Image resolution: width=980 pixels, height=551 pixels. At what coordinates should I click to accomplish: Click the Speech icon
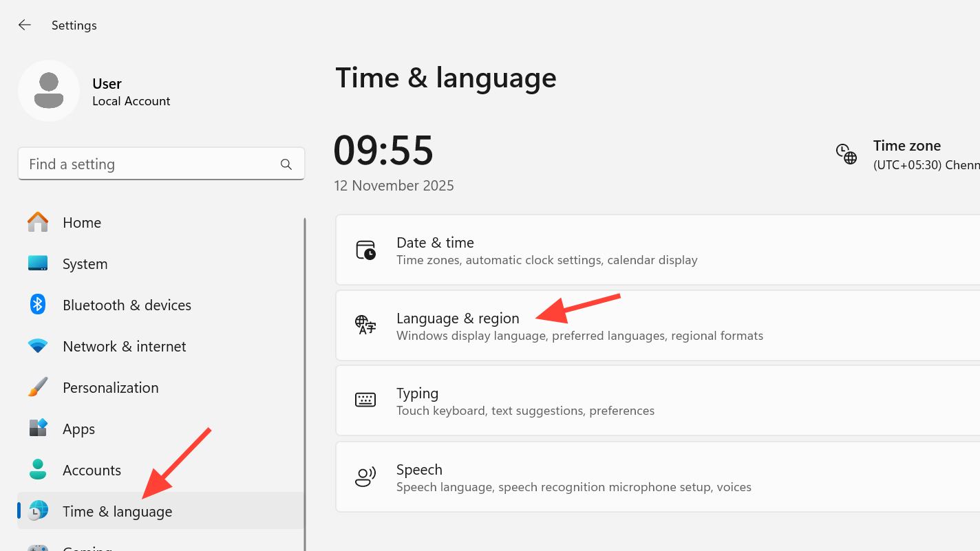(x=365, y=477)
